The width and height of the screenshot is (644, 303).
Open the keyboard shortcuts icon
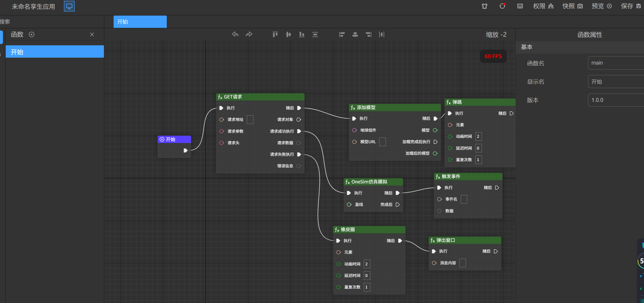(520, 6)
